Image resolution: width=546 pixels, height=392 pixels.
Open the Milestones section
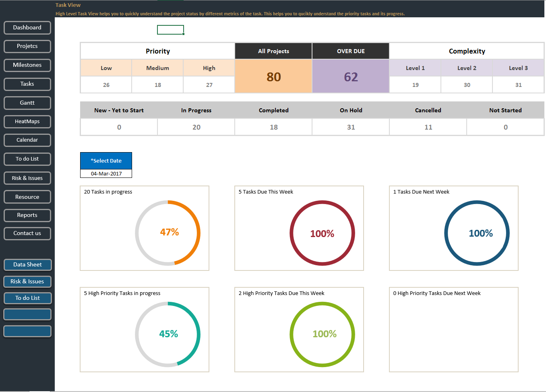click(27, 65)
